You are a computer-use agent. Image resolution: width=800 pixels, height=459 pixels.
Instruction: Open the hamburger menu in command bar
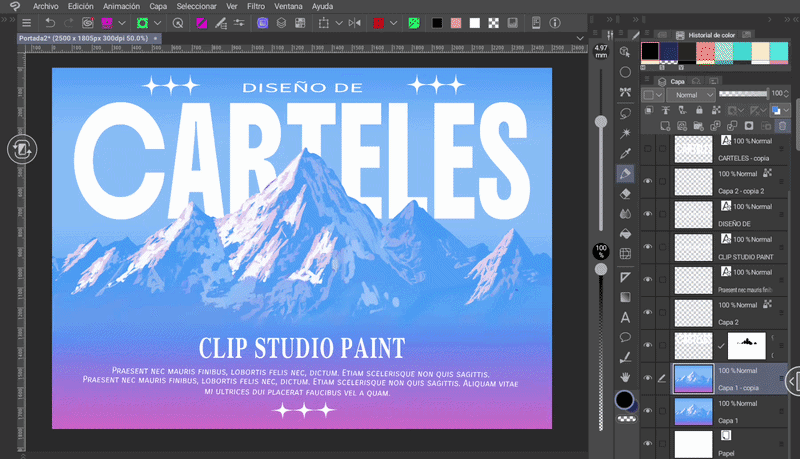pyautogui.click(x=27, y=23)
